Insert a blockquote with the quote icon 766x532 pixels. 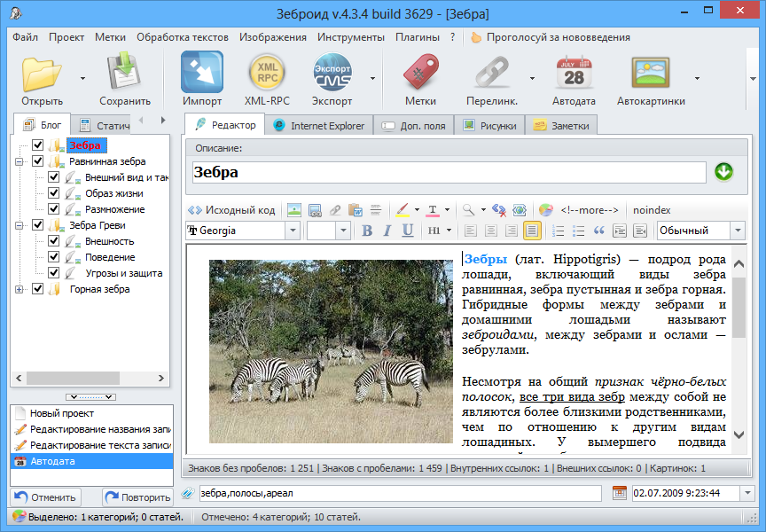click(598, 231)
